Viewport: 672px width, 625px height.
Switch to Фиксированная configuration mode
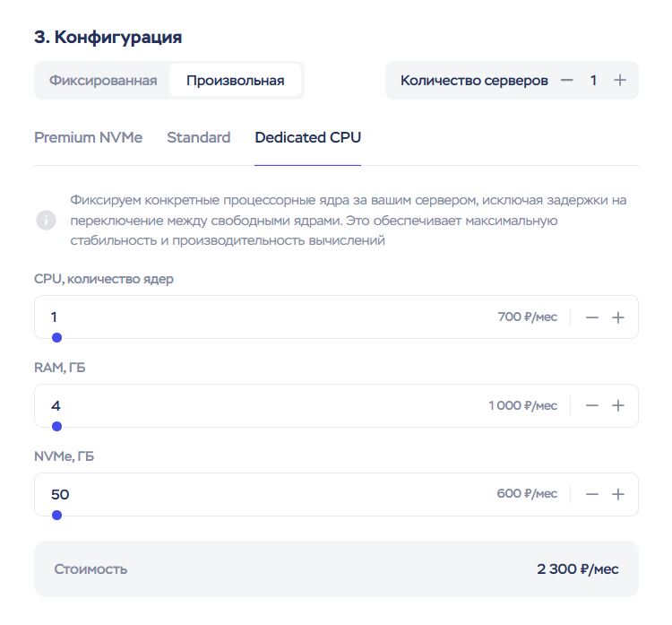click(103, 80)
